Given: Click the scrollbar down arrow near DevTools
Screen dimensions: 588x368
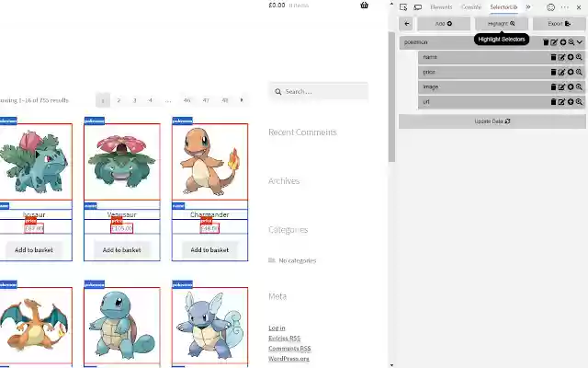Looking at the screenshot, I should pos(391,364).
